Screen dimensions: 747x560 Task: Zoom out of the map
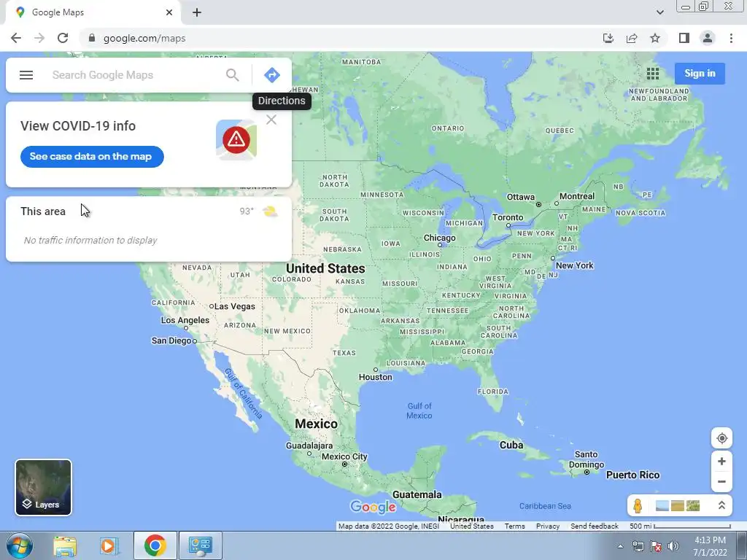tap(721, 481)
